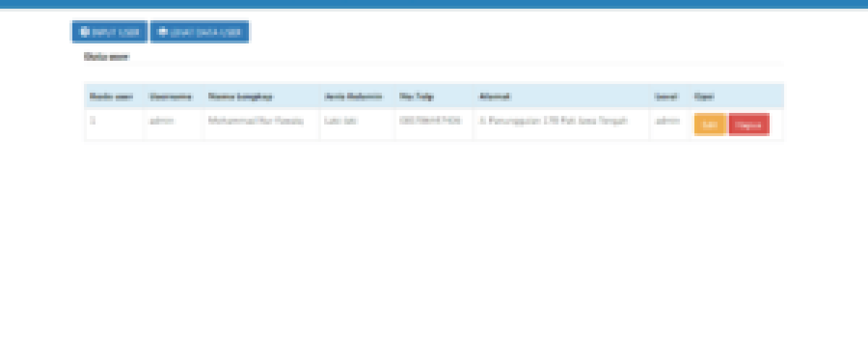Select the admin value in Username column
This screenshot has height=362, width=868.
coord(161,121)
